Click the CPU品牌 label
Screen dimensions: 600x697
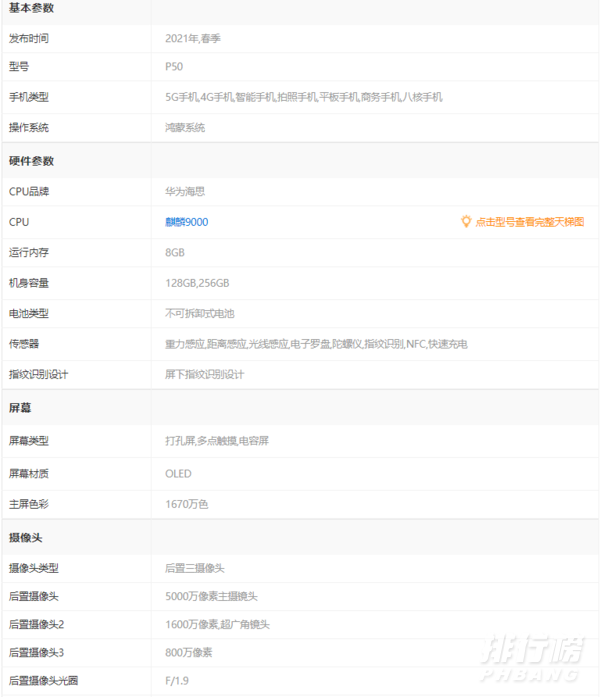(x=29, y=192)
